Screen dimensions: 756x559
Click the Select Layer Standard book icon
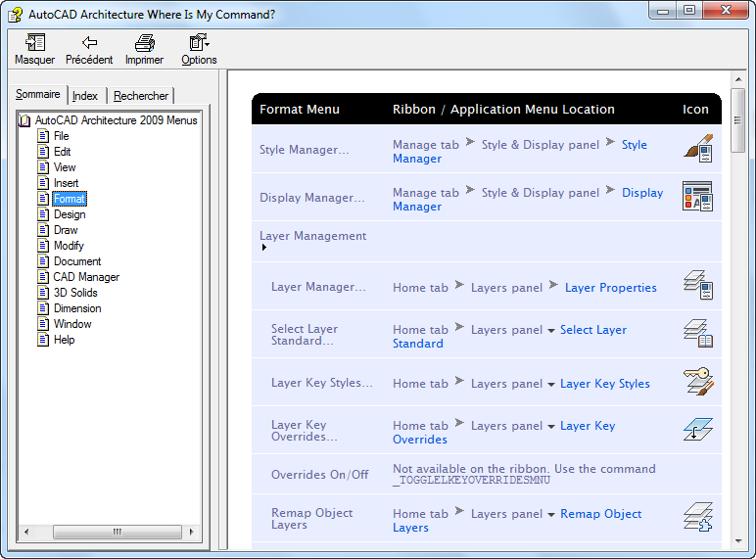click(698, 333)
